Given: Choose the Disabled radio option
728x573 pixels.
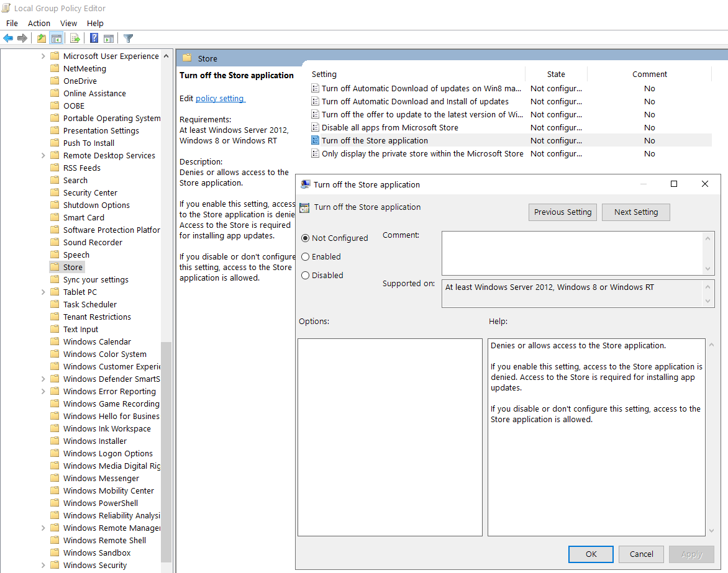Looking at the screenshot, I should tap(306, 276).
